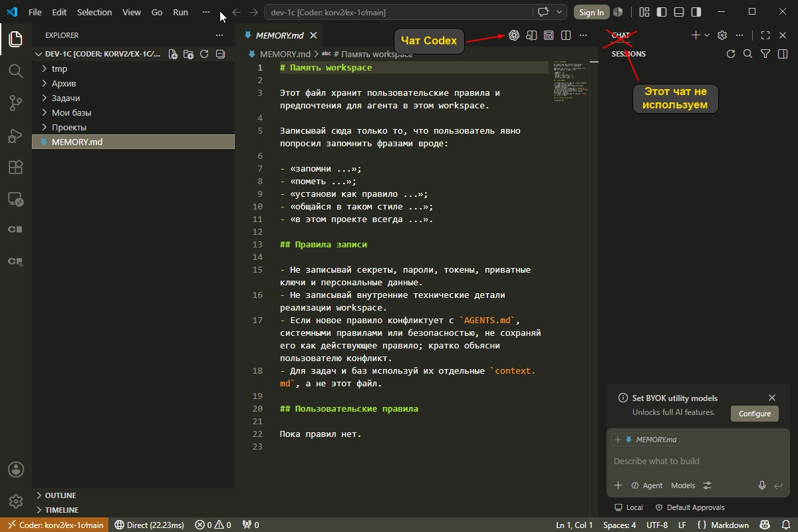Expand the Архив folder
Image resolution: width=798 pixels, height=532 pixels.
tap(133, 83)
